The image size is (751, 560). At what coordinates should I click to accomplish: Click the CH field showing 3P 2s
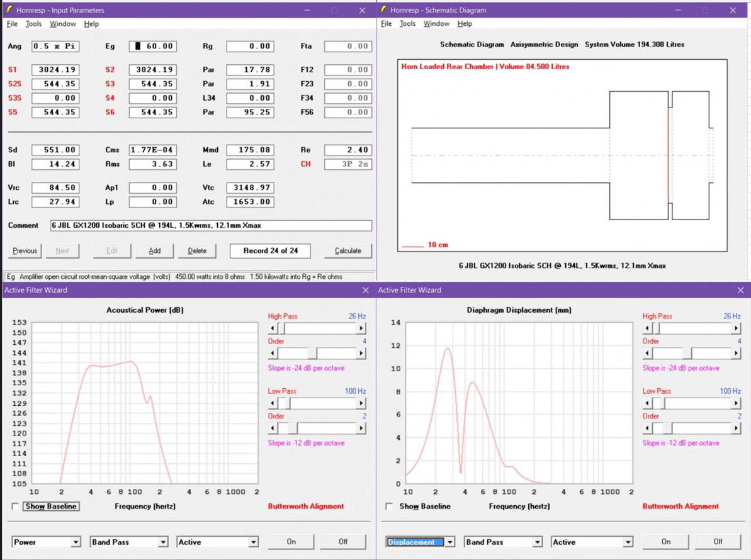(348, 164)
